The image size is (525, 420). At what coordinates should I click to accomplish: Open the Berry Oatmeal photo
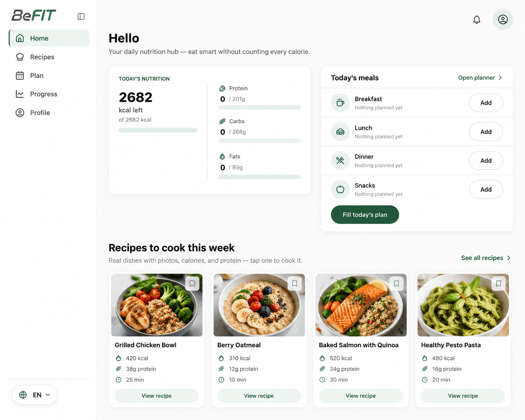pos(259,305)
